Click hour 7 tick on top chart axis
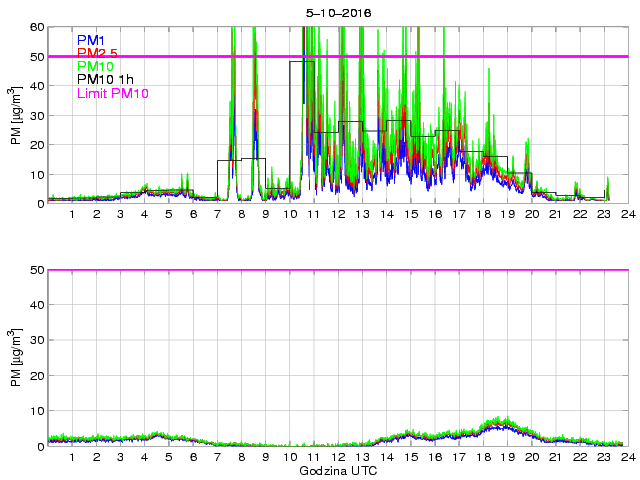Image resolution: width=640 pixels, height=480 pixels. (217, 213)
